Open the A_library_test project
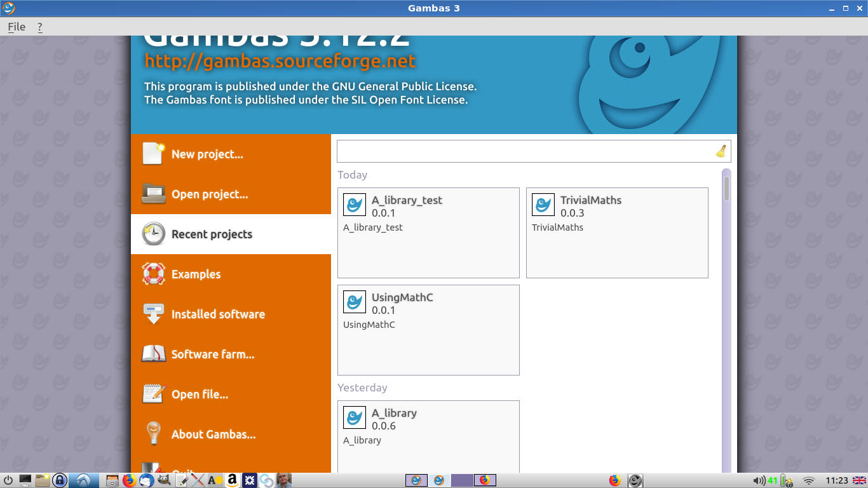 tap(428, 233)
